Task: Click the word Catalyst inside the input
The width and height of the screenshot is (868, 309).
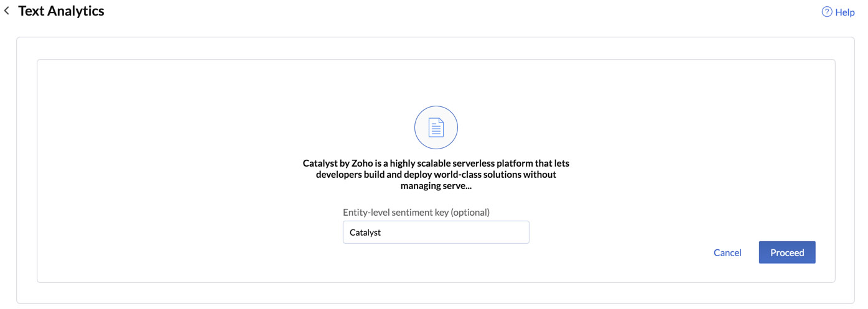Action: click(x=365, y=233)
